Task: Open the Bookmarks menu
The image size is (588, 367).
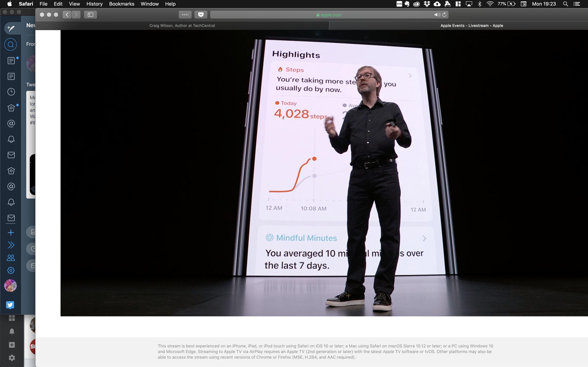Action: pos(121,4)
